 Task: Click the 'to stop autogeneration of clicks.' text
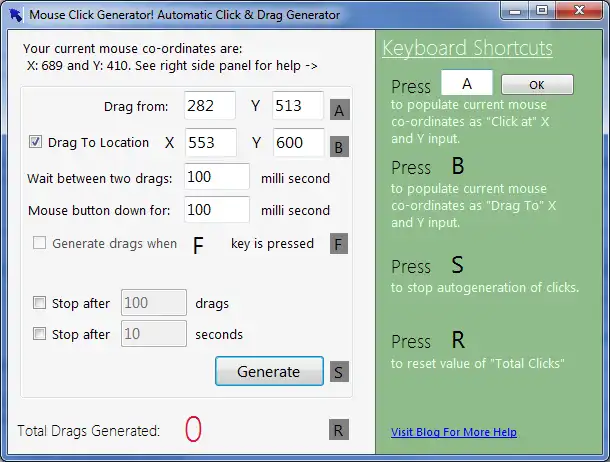[x=485, y=287]
